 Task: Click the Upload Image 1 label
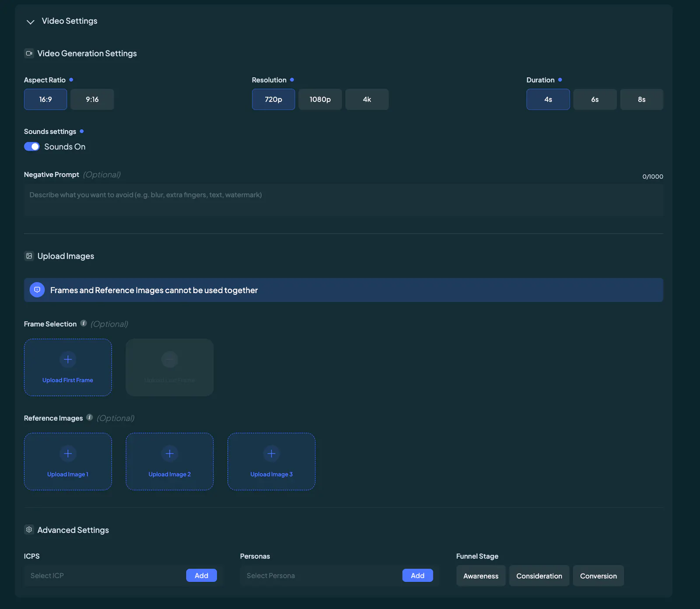68,474
